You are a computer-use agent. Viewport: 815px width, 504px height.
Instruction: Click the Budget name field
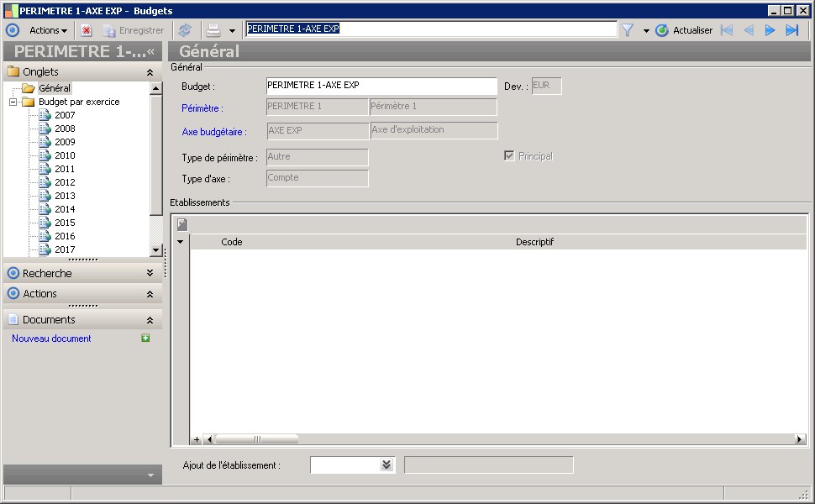pos(381,86)
